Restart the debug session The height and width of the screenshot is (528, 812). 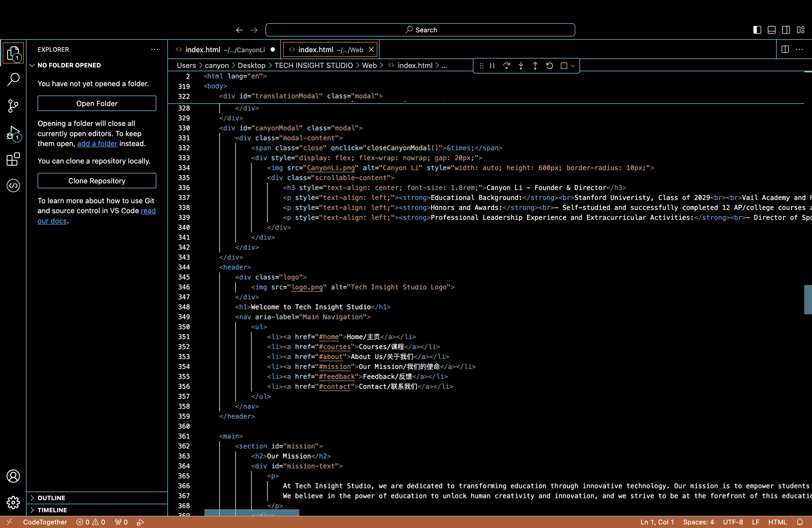549,66
